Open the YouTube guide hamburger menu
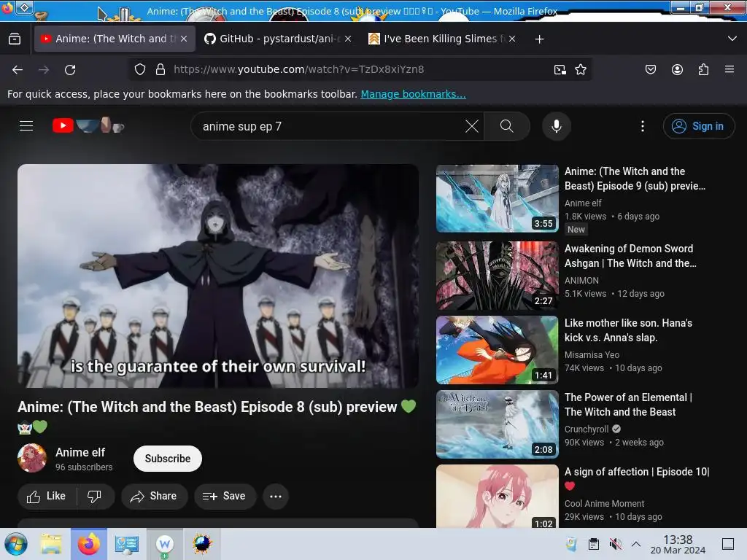The image size is (747, 560). pos(26,125)
